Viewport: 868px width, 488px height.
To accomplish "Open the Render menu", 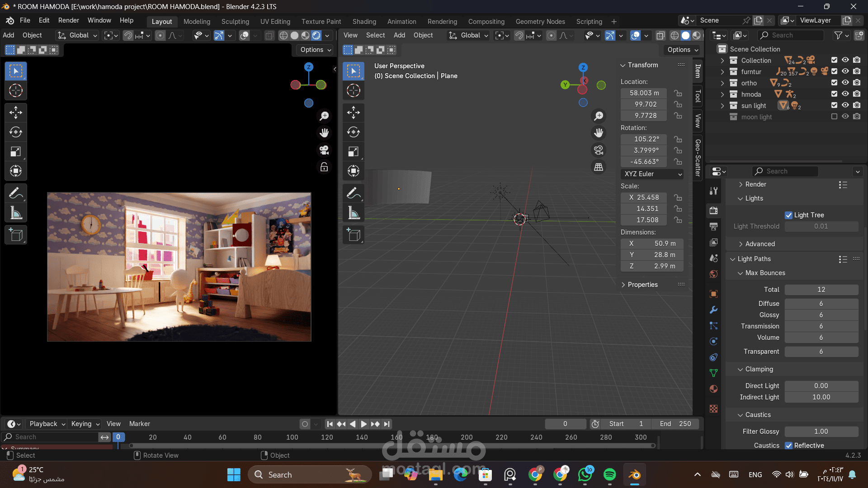I will (68, 20).
